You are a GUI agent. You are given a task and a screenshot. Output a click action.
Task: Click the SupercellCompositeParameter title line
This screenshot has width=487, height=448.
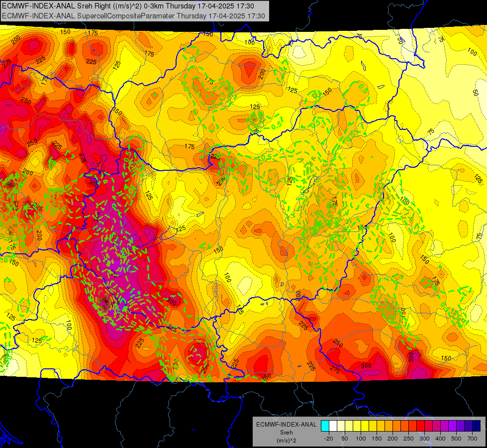133,16
